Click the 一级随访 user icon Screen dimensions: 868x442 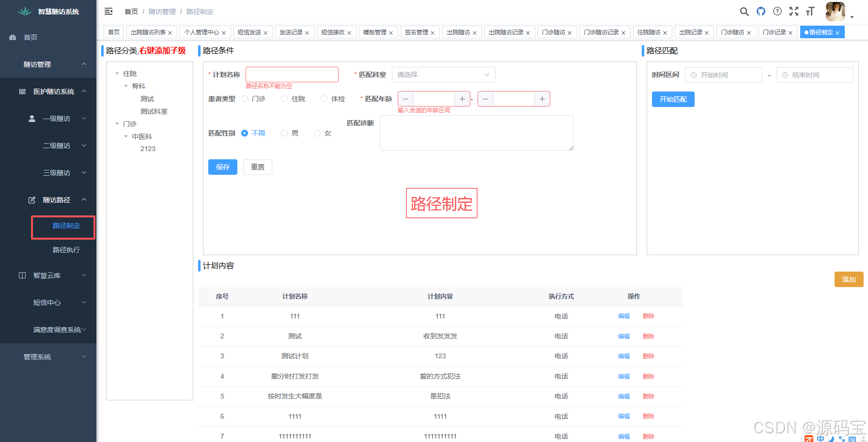point(32,119)
